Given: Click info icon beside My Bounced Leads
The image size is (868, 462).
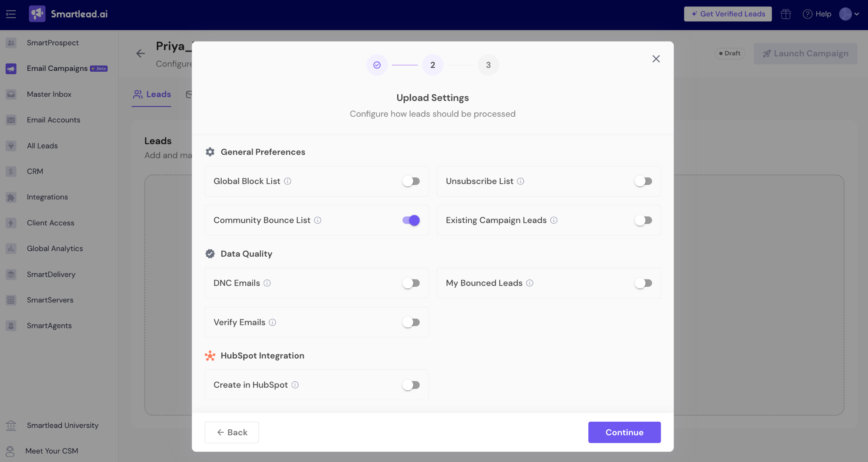Looking at the screenshot, I should tap(529, 283).
